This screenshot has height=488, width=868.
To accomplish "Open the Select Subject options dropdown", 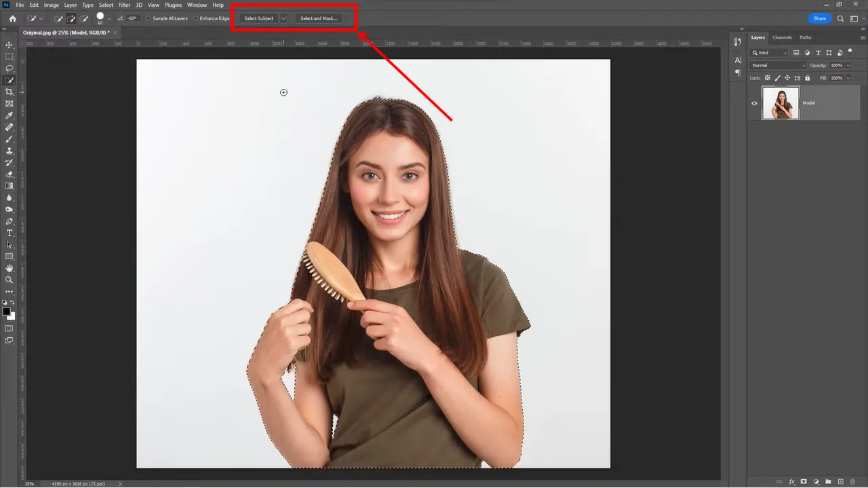I will pyautogui.click(x=283, y=18).
